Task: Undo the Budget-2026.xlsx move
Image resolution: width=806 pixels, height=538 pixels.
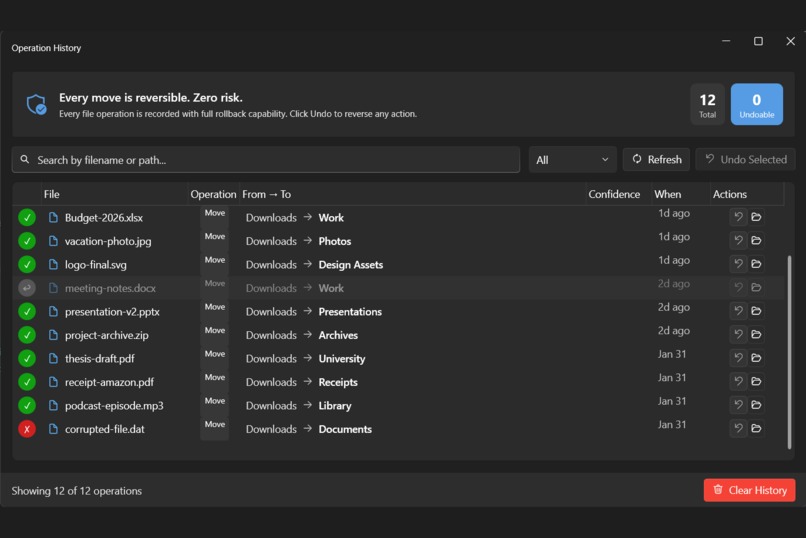Action: point(738,217)
